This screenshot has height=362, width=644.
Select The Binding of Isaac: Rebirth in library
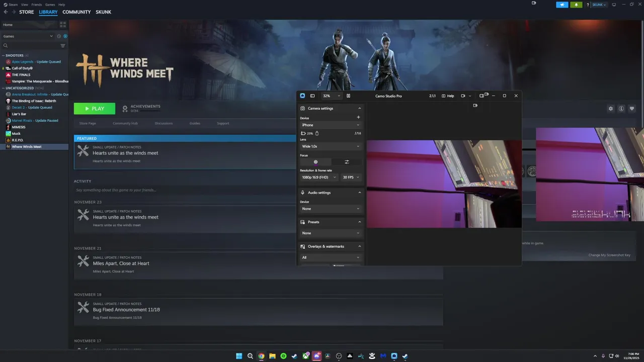tap(34, 101)
